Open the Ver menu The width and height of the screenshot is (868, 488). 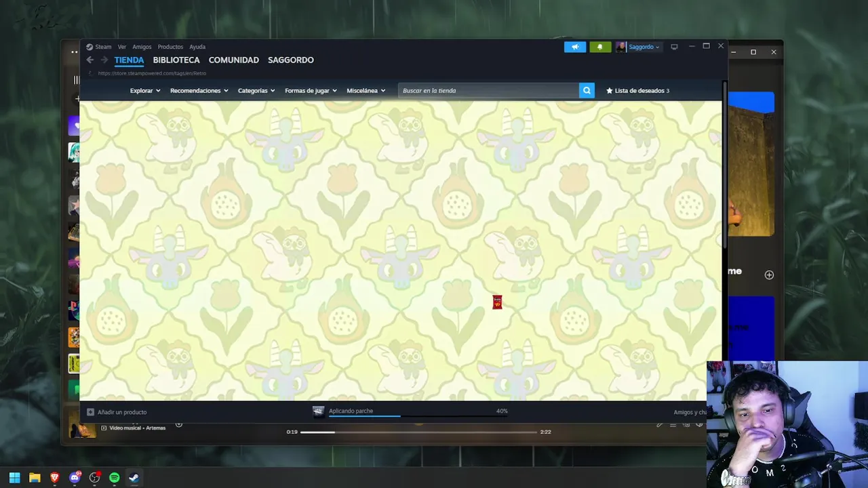(122, 47)
